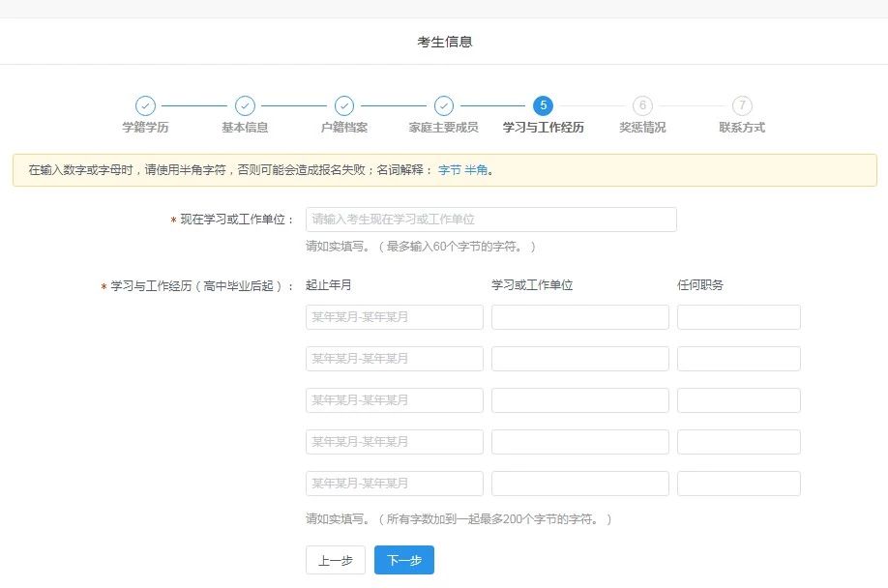
Task: Click the 基本信息 step checkmark icon
Action: pos(246,105)
